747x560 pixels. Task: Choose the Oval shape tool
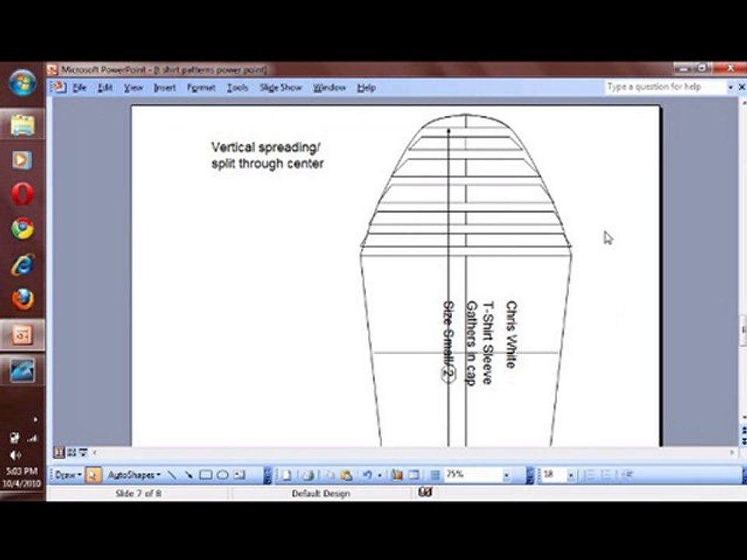[223, 474]
